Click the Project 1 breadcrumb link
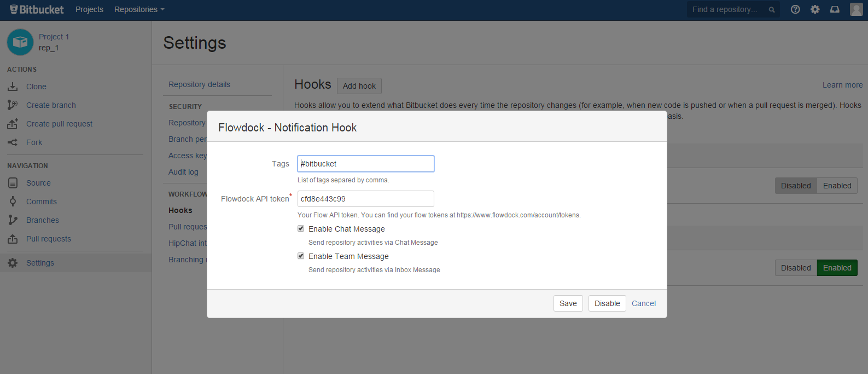This screenshot has width=868, height=374. pyautogui.click(x=54, y=37)
